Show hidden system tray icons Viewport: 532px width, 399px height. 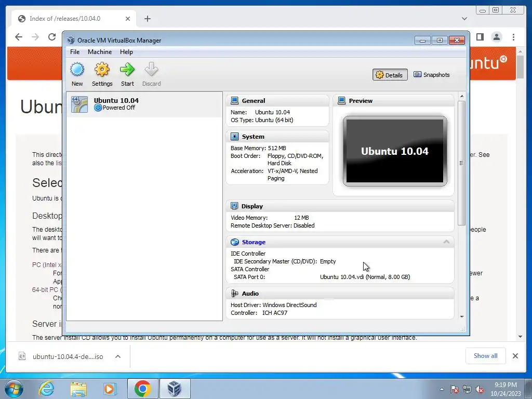click(442, 390)
